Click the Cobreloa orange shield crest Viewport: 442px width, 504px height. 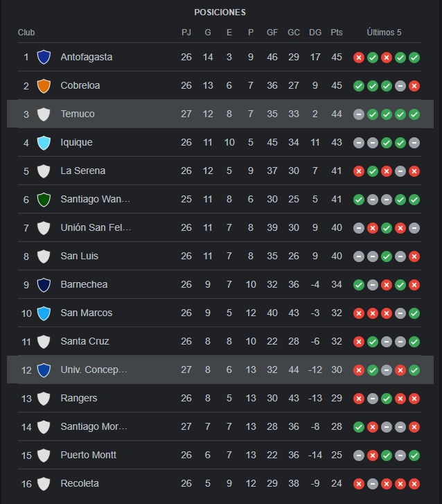coord(44,86)
